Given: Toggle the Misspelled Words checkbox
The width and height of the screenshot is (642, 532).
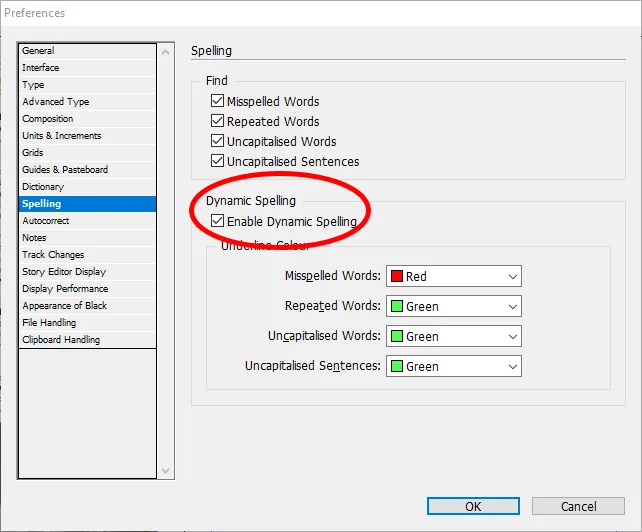Looking at the screenshot, I should pyautogui.click(x=218, y=101).
